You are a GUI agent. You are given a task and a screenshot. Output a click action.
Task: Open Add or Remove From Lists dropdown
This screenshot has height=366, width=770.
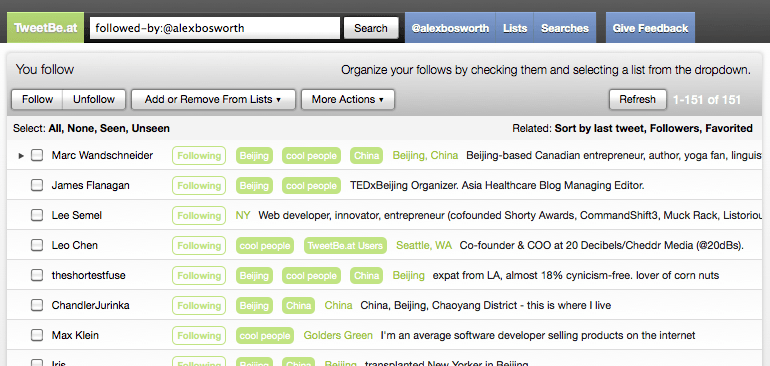(x=213, y=99)
